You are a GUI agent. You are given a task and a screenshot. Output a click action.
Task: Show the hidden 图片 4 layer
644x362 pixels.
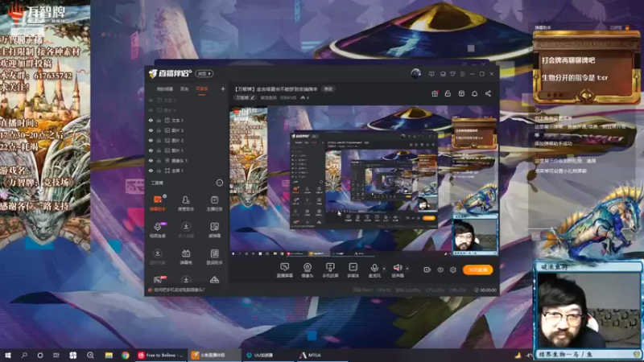tap(151, 110)
